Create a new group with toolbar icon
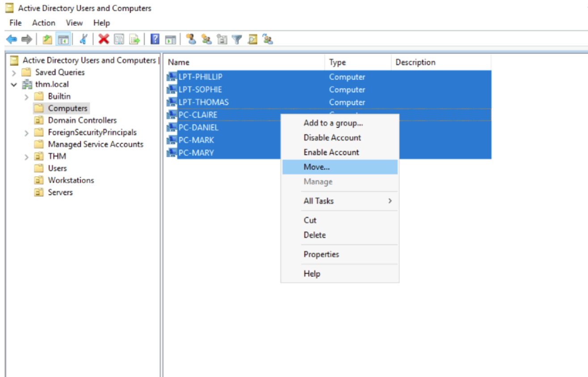 206,40
